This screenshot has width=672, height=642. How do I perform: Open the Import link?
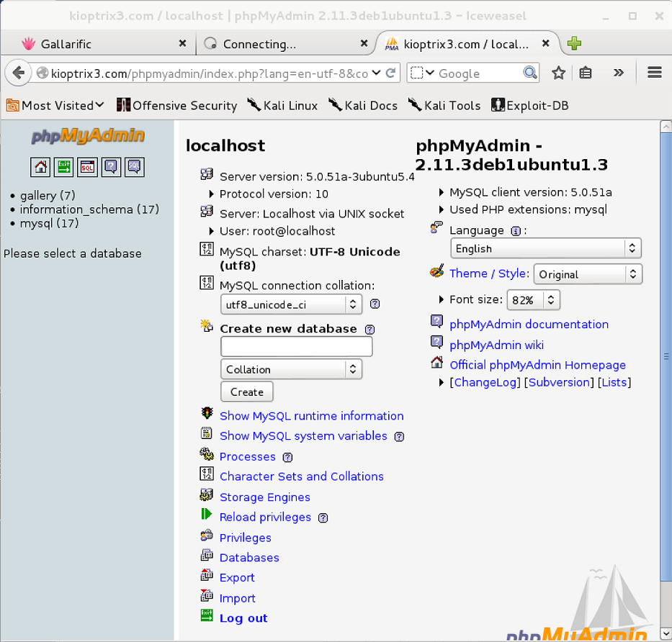238,598
